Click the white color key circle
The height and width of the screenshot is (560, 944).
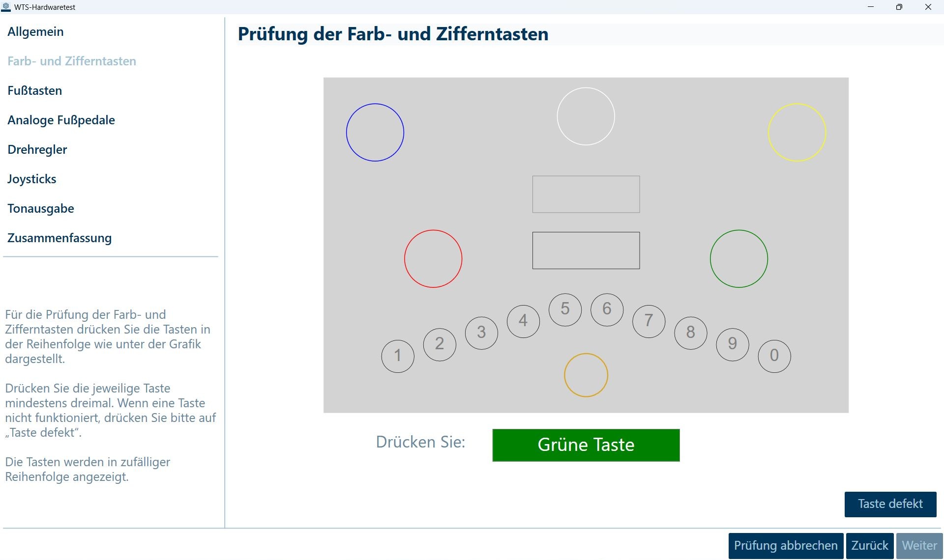585,116
